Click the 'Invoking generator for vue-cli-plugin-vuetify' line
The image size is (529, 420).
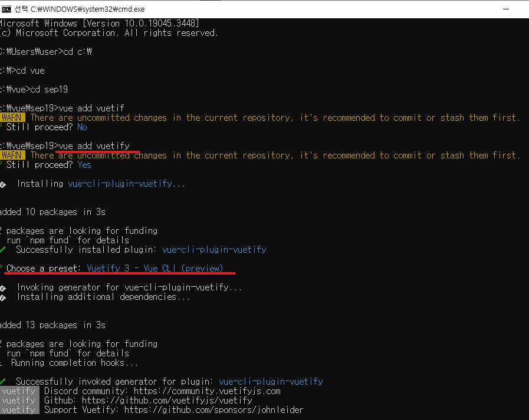pyautogui.click(x=130, y=287)
